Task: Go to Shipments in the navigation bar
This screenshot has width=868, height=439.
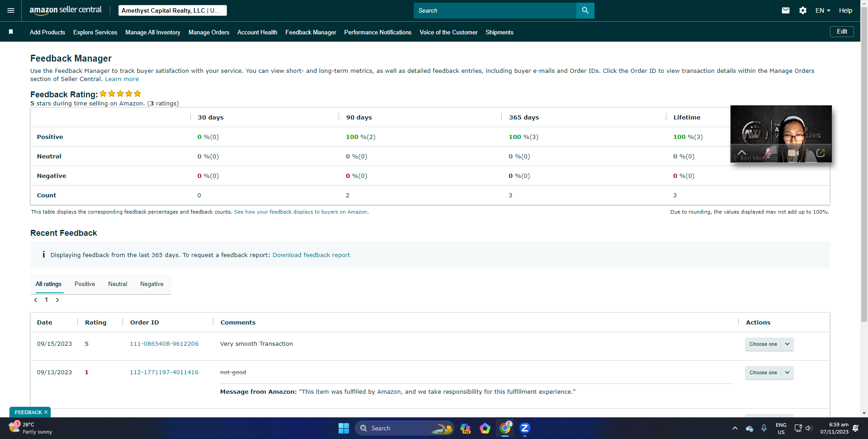Action: click(500, 32)
